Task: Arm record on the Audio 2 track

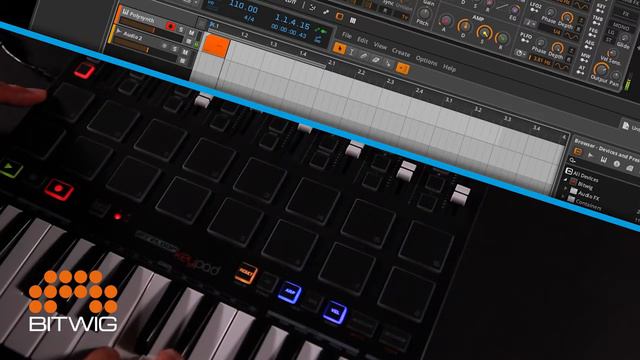Action: coord(164,46)
